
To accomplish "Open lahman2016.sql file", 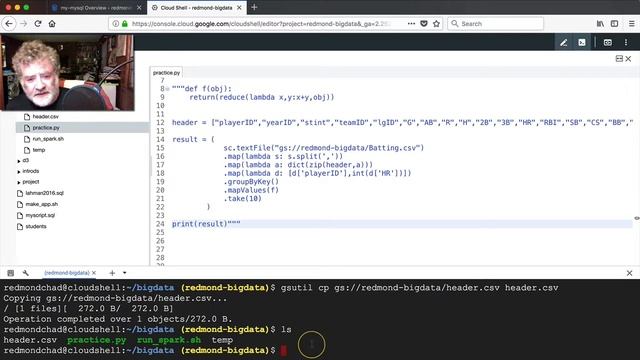I will pos(44,193).
